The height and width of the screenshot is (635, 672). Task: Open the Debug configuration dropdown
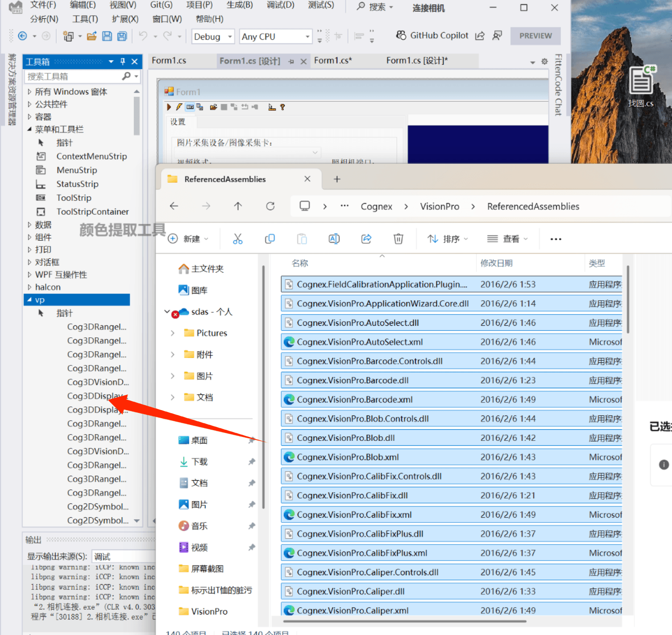point(213,37)
